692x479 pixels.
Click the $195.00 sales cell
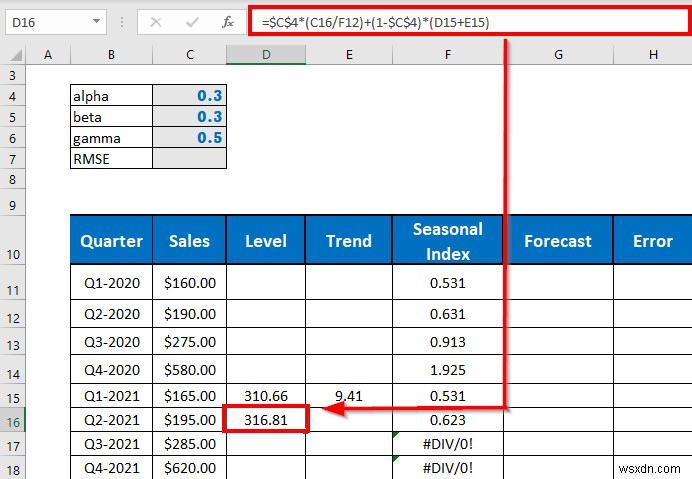pos(189,420)
